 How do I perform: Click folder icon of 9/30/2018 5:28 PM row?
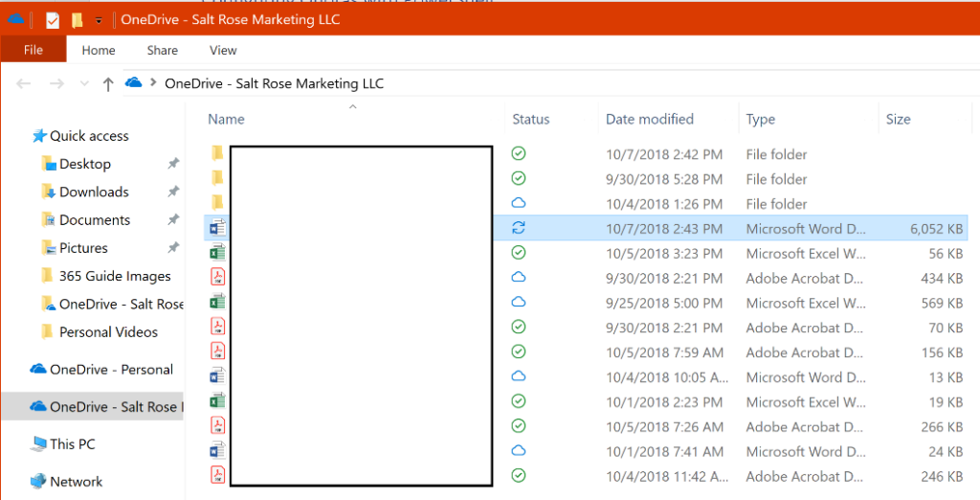coord(217,178)
